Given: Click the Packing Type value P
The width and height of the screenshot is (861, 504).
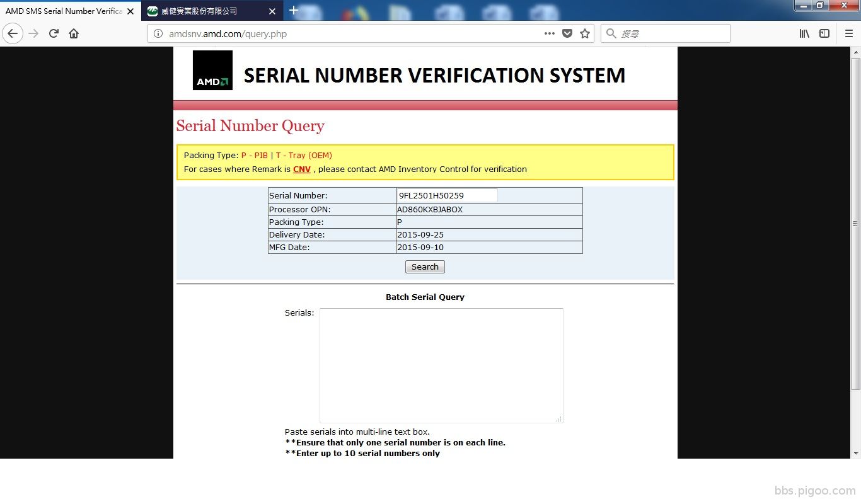Looking at the screenshot, I should click(400, 222).
